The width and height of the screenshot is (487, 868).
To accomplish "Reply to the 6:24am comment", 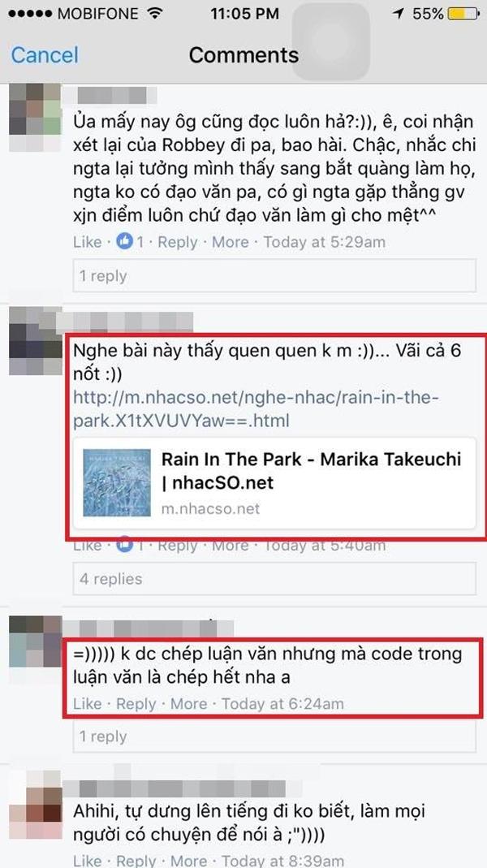I will point(136,704).
